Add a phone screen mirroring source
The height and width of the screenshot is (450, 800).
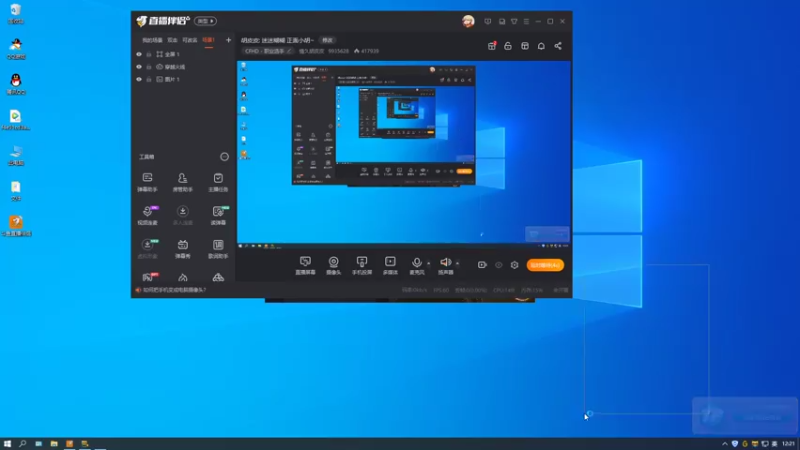(x=362, y=265)
